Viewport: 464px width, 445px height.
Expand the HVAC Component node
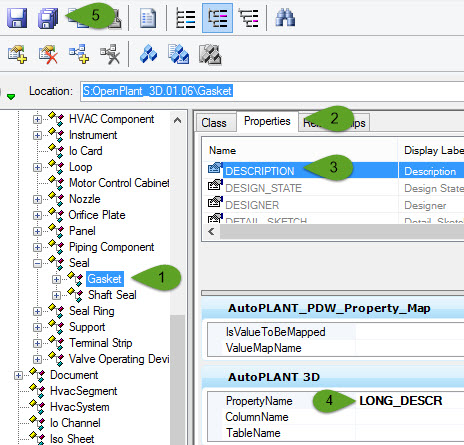(x=37, y=119)
